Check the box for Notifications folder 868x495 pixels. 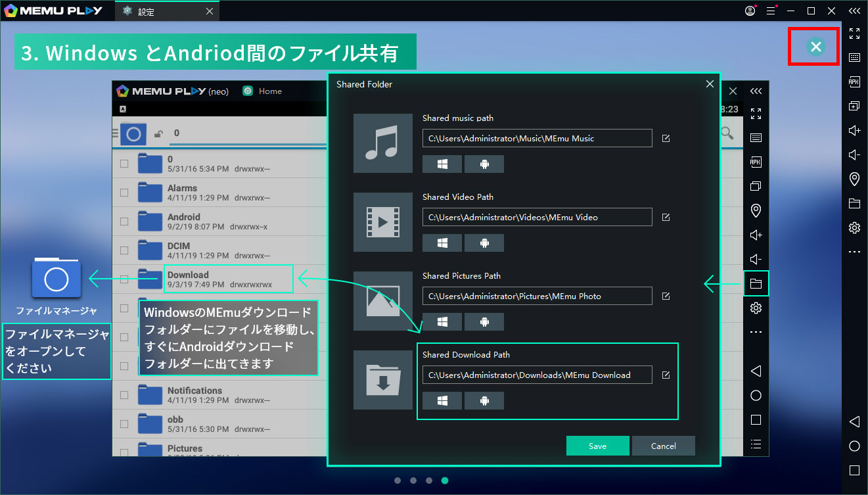[124, 395]
